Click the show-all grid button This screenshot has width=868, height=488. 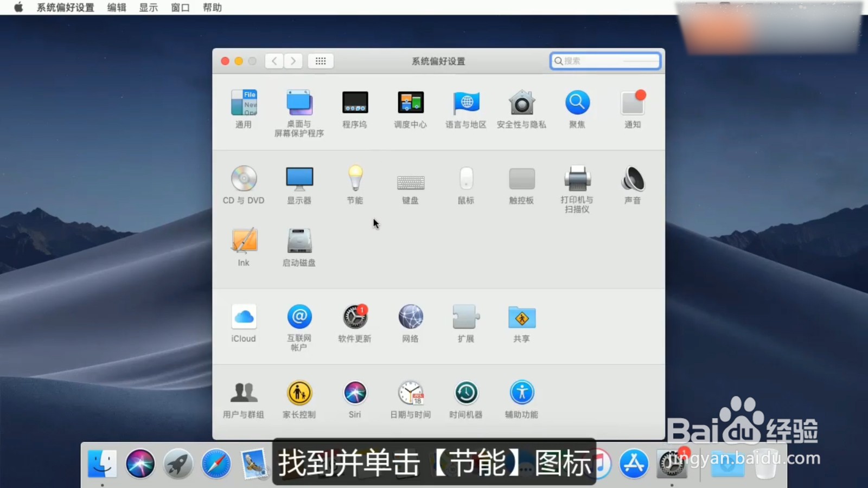[x=321, y=61]
